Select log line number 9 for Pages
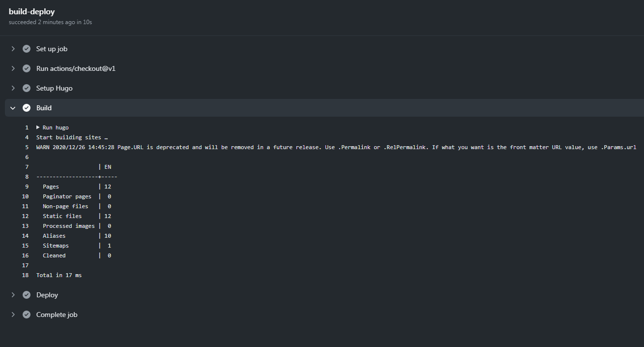Image resolution: width=644 pixels, height=347 pixels. point(27,187)
